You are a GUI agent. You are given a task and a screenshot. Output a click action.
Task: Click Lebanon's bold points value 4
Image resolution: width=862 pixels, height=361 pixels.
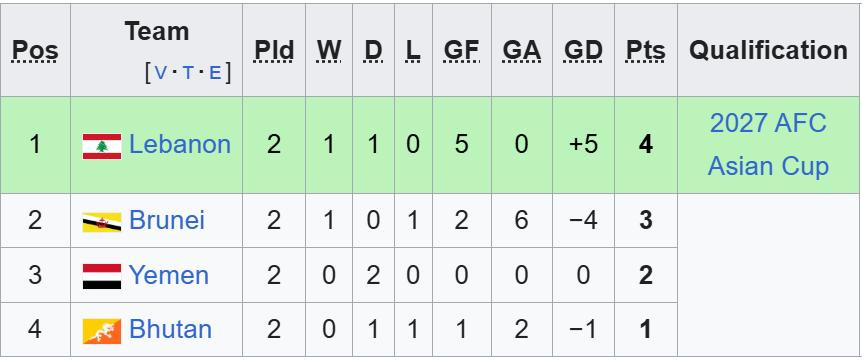pyautogui.click(x=645, y=145)
